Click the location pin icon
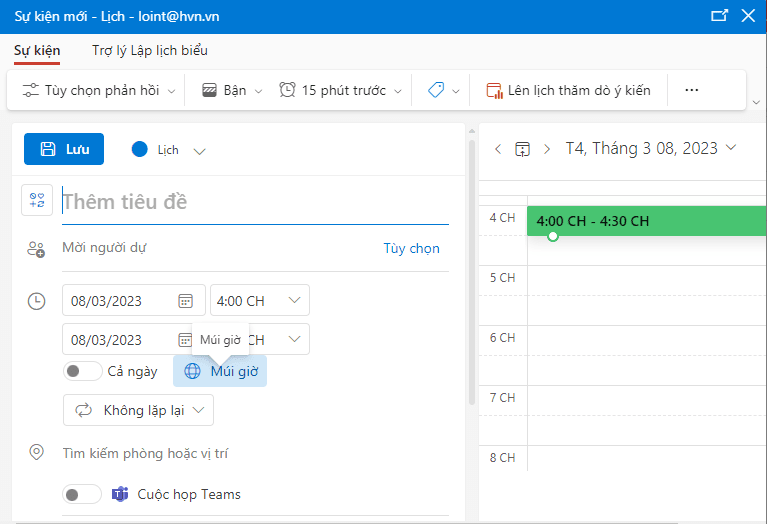This screenshot has width=767, height=524. (37, 452)
